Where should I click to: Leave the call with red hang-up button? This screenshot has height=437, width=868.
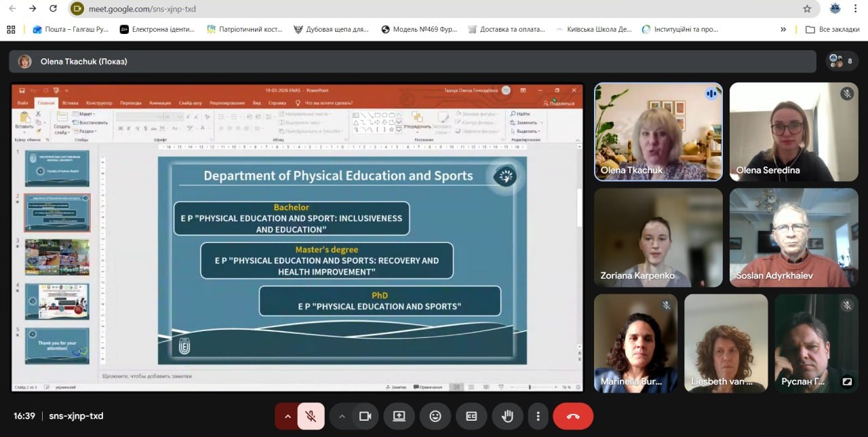pyautogui.click(x=573, y=416)
